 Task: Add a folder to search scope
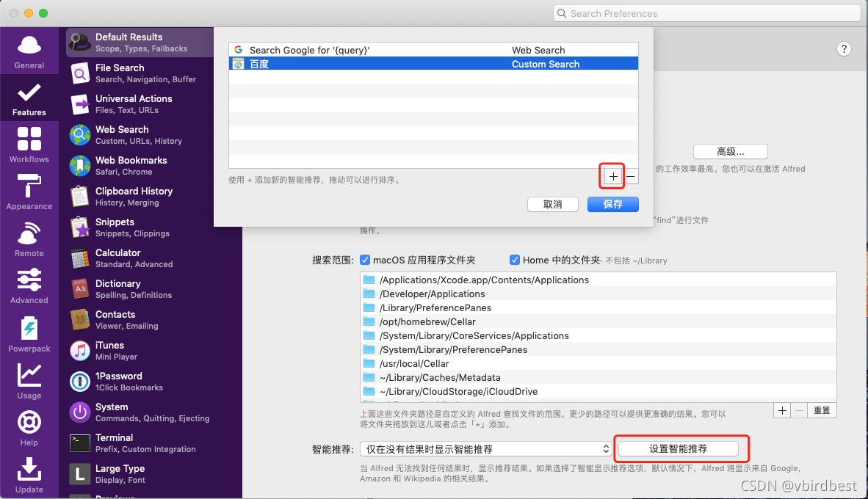pos(782,410)
